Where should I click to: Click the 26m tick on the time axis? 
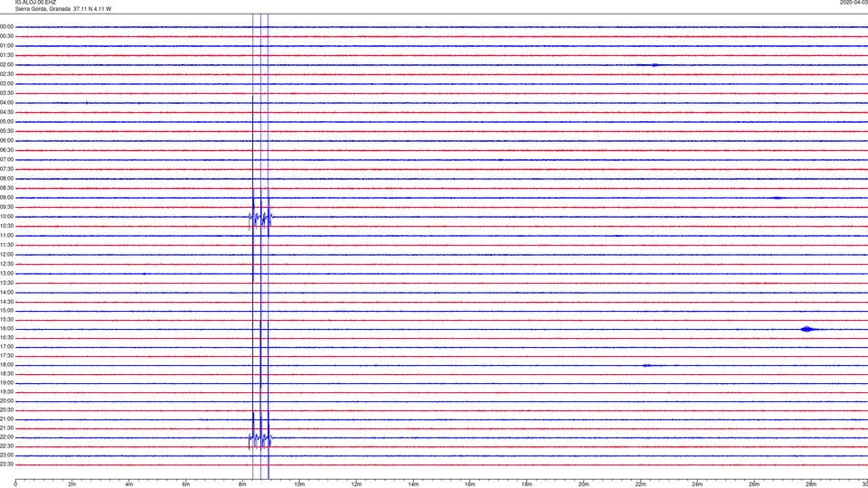click(754, 484)
